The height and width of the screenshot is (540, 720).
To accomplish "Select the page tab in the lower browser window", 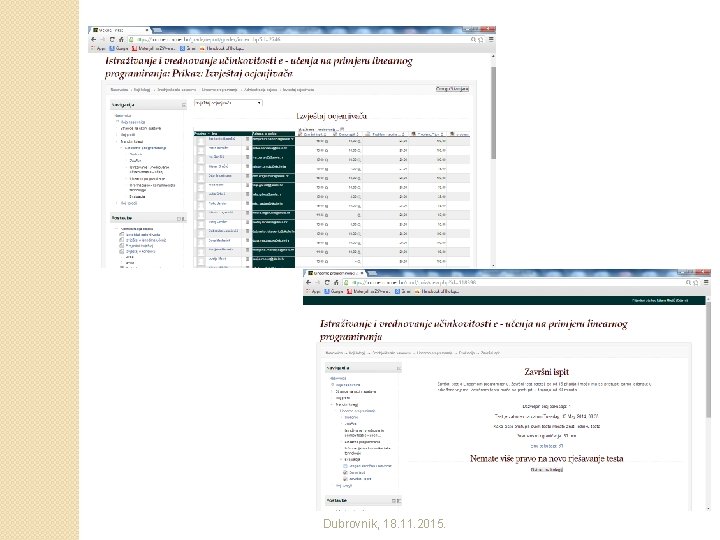I will tap(335, 273).
